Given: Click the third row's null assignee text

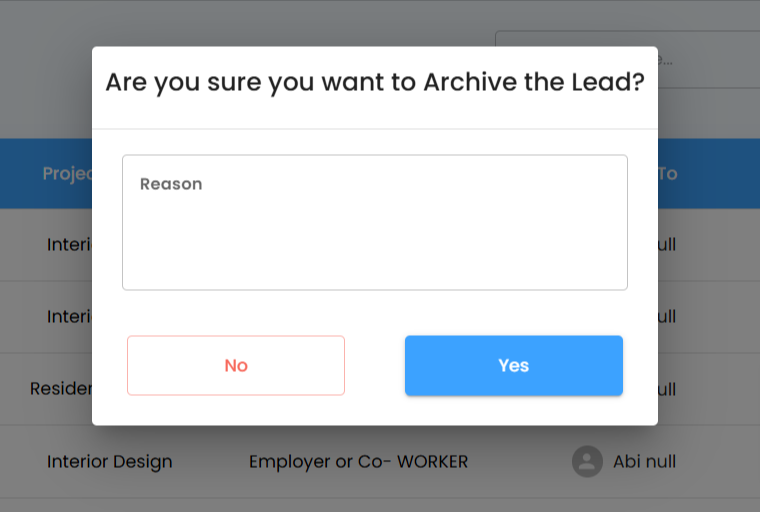Looking at the screenshot, I should 666,388.
